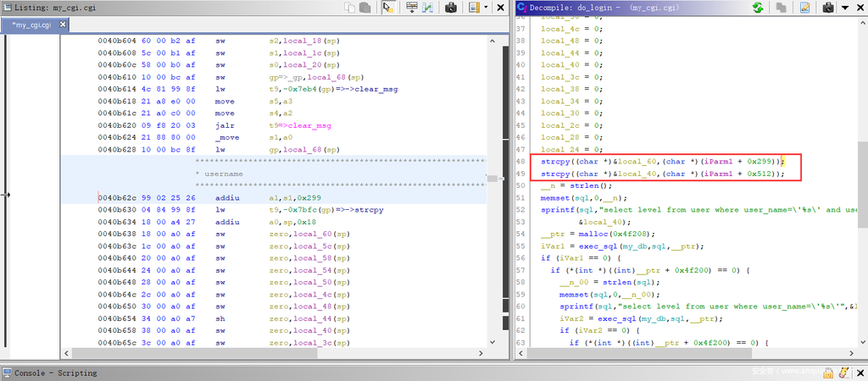Re-decompile with the green refresh icon
The width and height of the screenshot is (868, 381).
point(757,8)
